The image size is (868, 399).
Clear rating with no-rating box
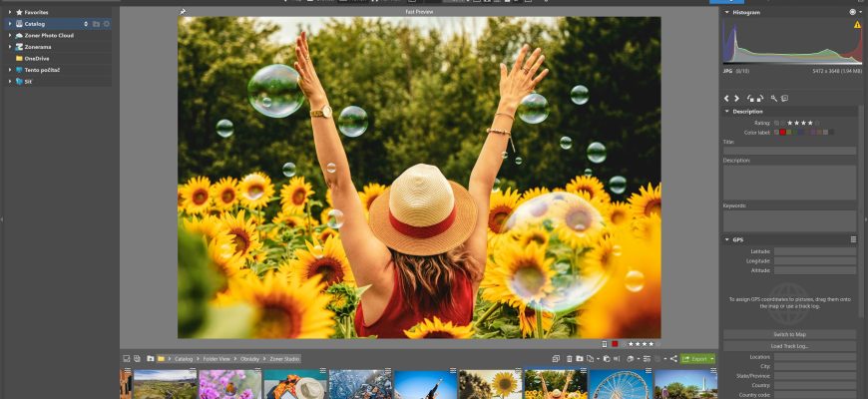(x=776, y=123)
